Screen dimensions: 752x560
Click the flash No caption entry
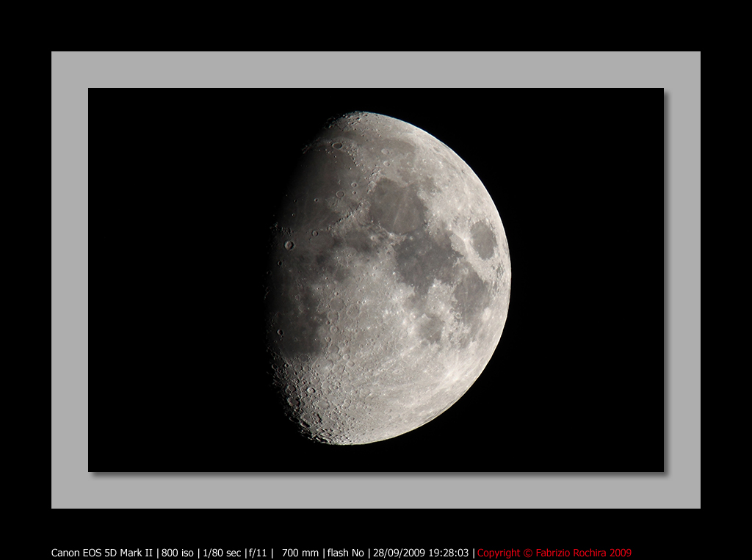345,553
